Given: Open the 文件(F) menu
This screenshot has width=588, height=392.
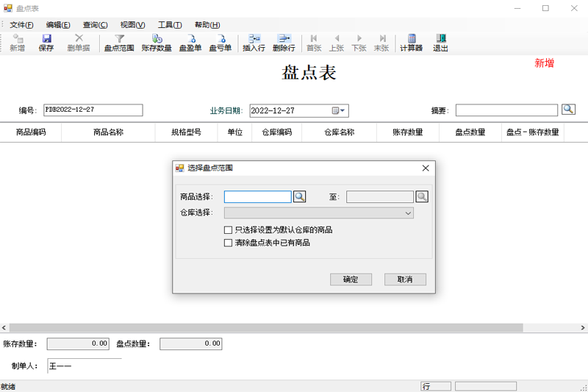Looking at the screenshot, I should coord(21,25).
